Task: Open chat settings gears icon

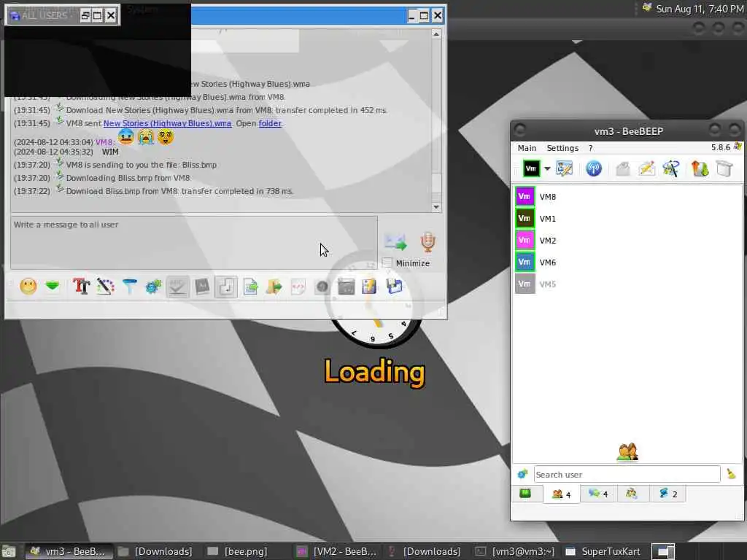Action: point(153,287)
